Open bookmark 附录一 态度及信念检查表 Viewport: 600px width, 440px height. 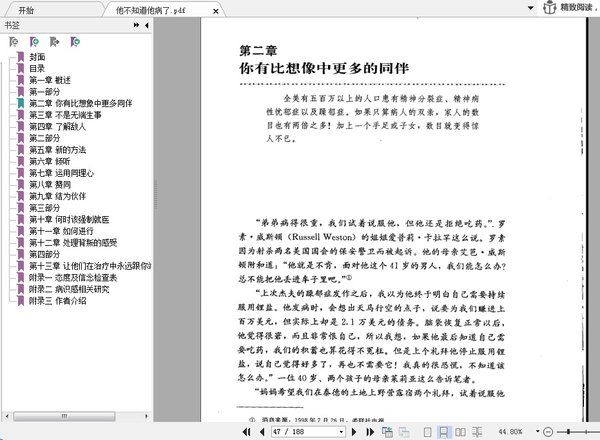(x=73, y=277)
